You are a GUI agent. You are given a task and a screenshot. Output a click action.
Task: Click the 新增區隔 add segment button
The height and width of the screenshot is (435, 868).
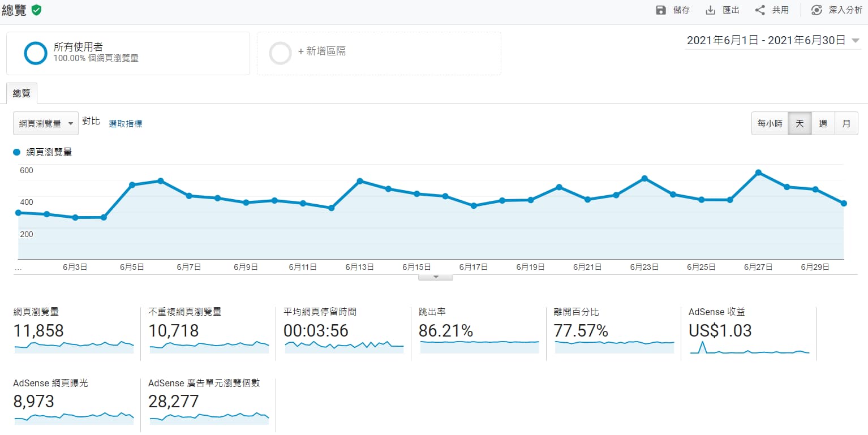point(321,51)
